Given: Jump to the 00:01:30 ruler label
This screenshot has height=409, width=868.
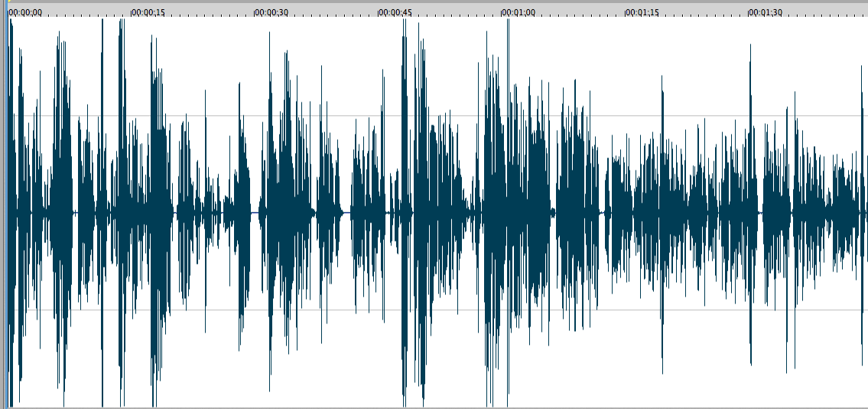Looking at the screenshot, I should click(766, 12).
